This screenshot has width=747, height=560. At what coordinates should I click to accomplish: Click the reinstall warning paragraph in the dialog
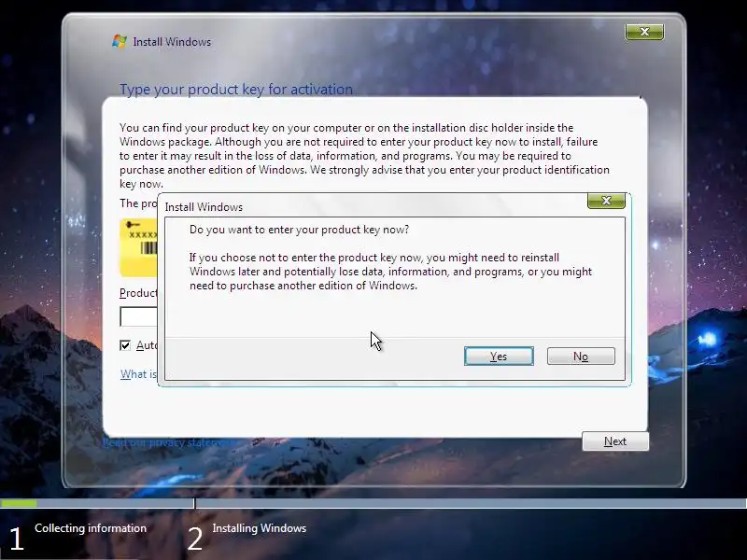point(390,272)
